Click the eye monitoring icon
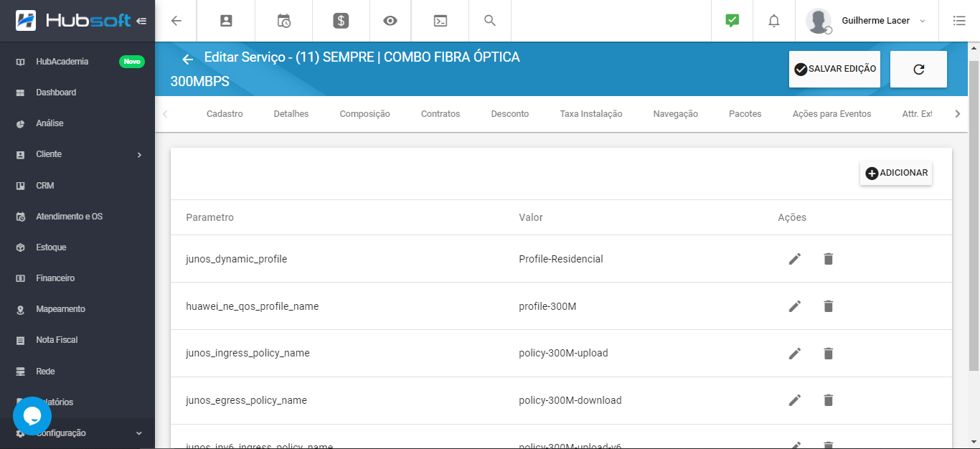The height and width of the screenshot is (449, 980). (x=390, y=21)
